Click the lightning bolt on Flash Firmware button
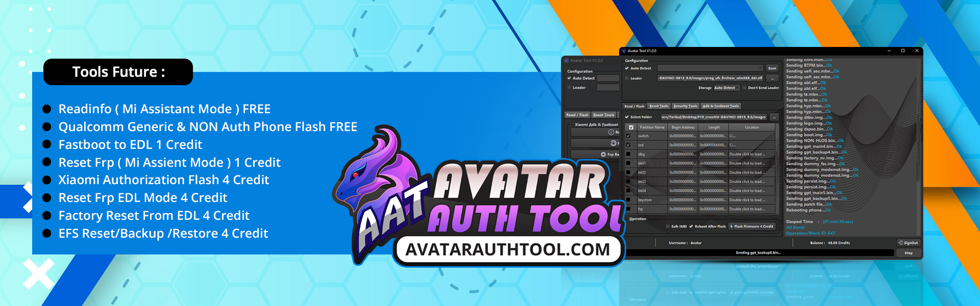 click(731, 226)
